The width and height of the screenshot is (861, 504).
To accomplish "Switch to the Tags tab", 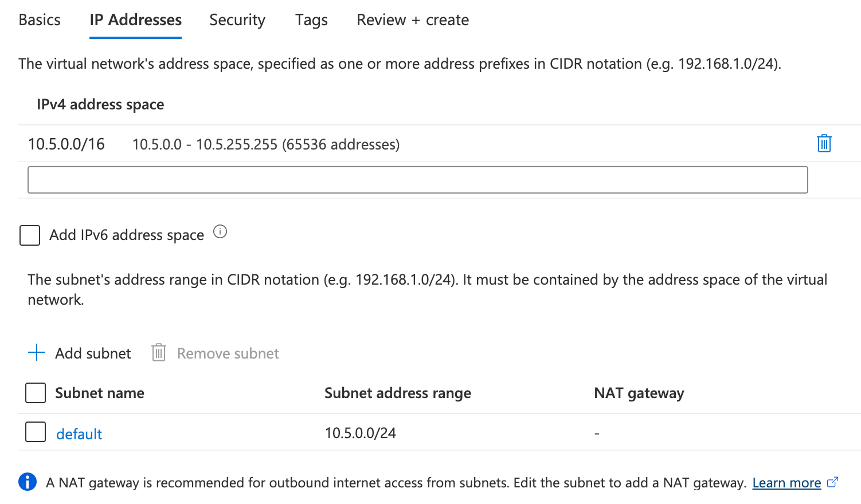I will pos(311,19).
